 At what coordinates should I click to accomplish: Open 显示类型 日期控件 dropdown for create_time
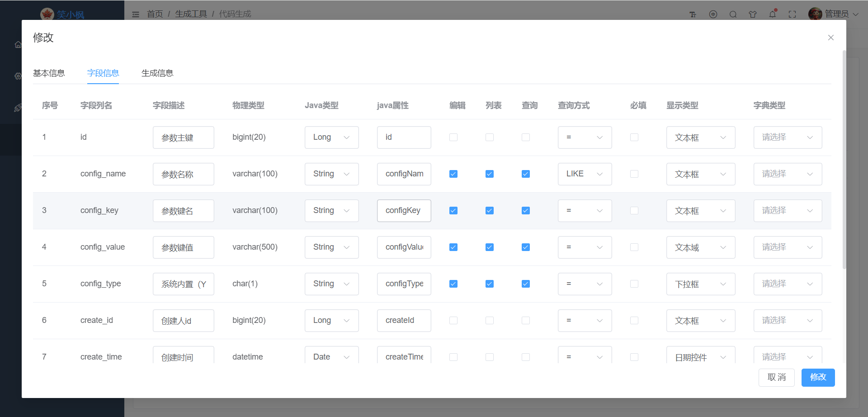click(701, 355)
